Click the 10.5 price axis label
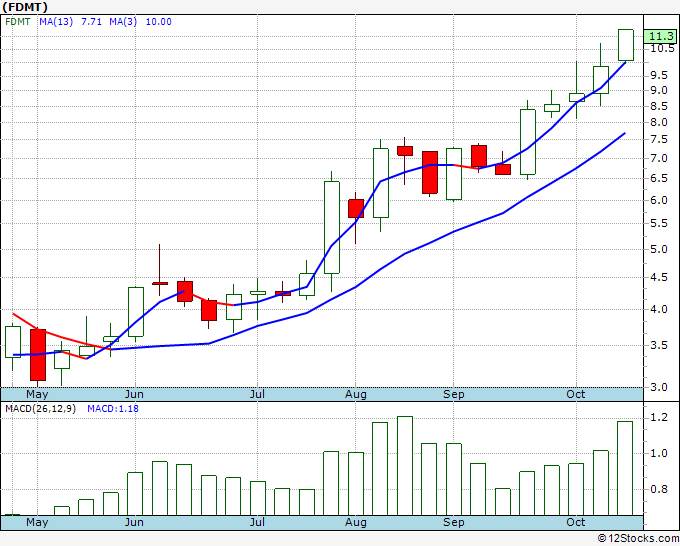 [662, 48]
